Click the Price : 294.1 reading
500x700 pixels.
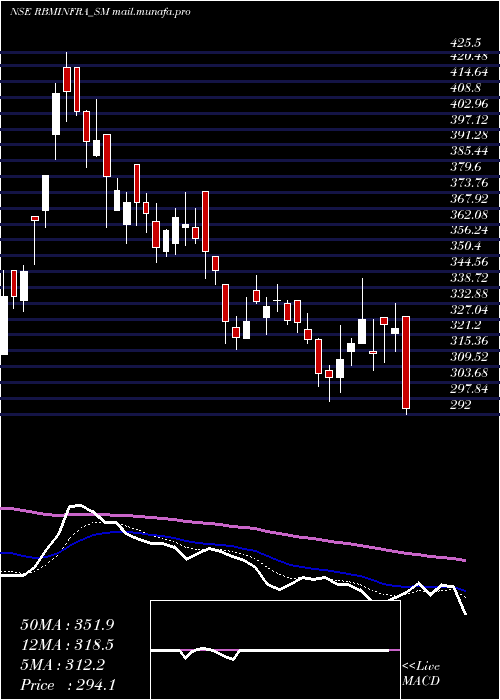pyautogui.click(x=68, y=685)
